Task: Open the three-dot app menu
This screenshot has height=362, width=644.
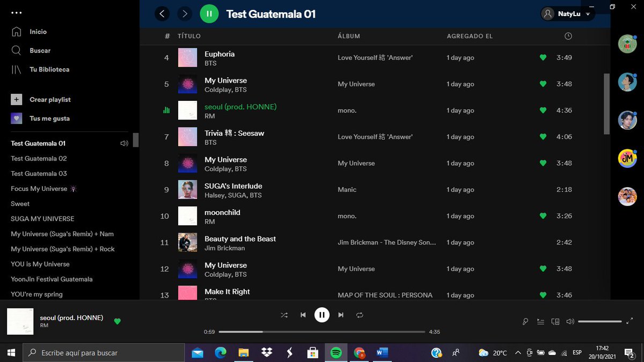Action: (17, 12)
